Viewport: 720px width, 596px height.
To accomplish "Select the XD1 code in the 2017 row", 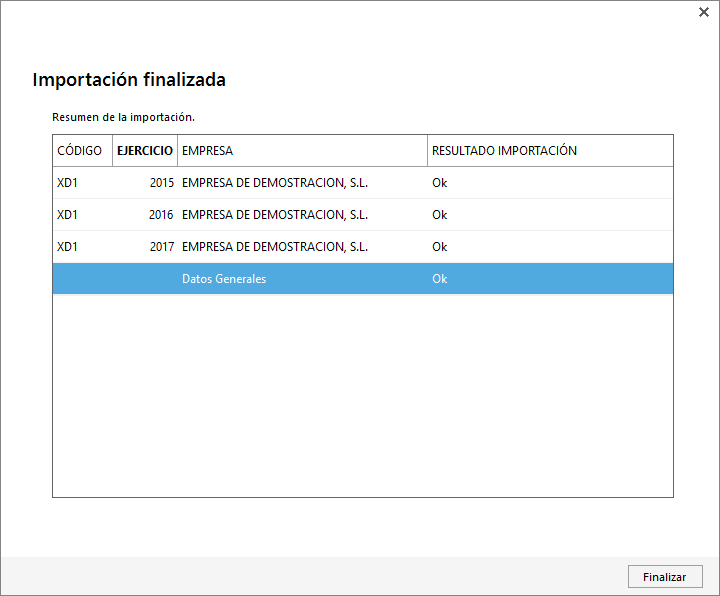I will 68,247.
